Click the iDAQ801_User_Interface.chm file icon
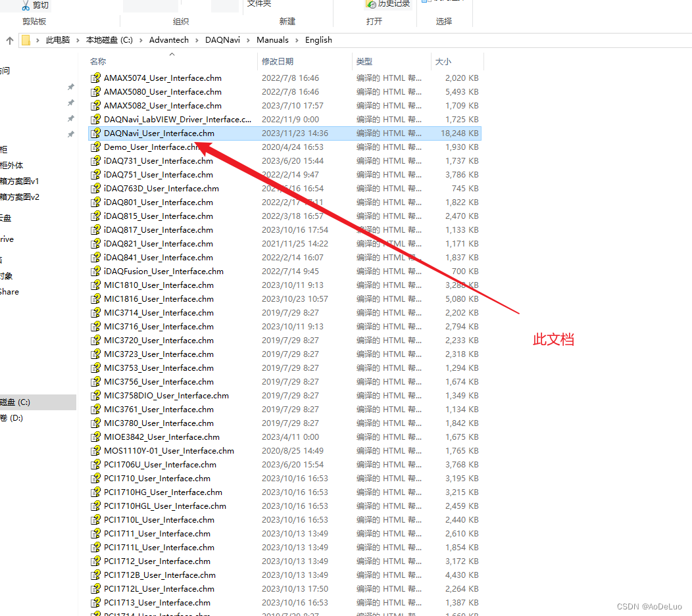 (x=96, y=202)
